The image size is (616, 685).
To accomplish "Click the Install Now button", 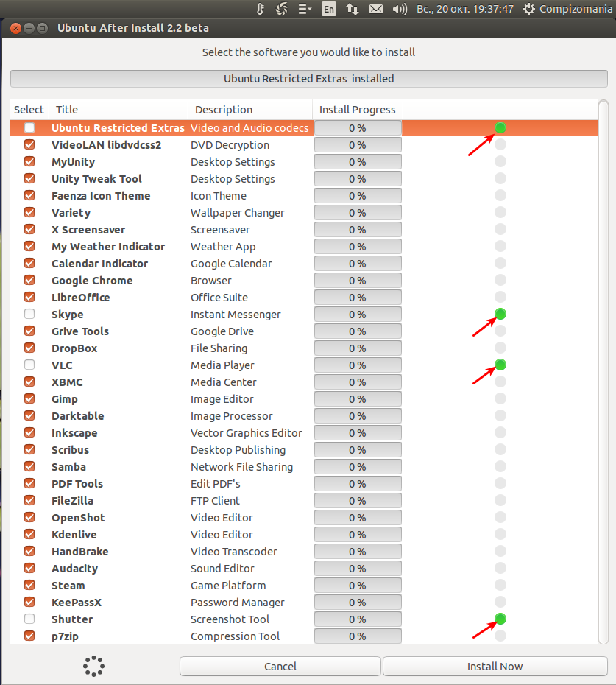I will (x=495, y=666).
